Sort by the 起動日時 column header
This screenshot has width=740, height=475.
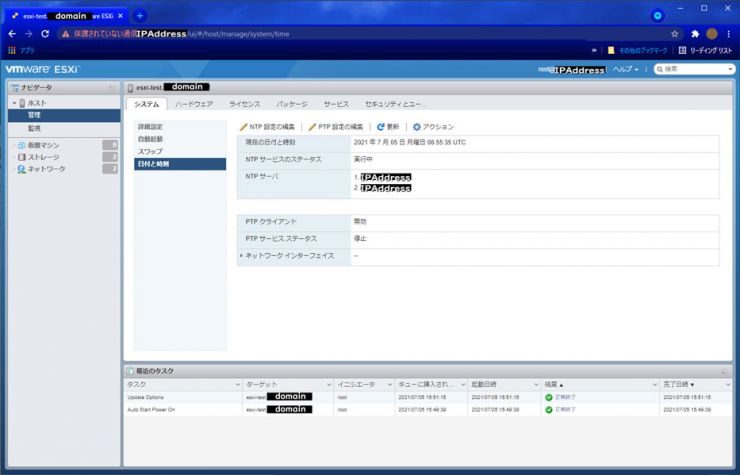484,385
